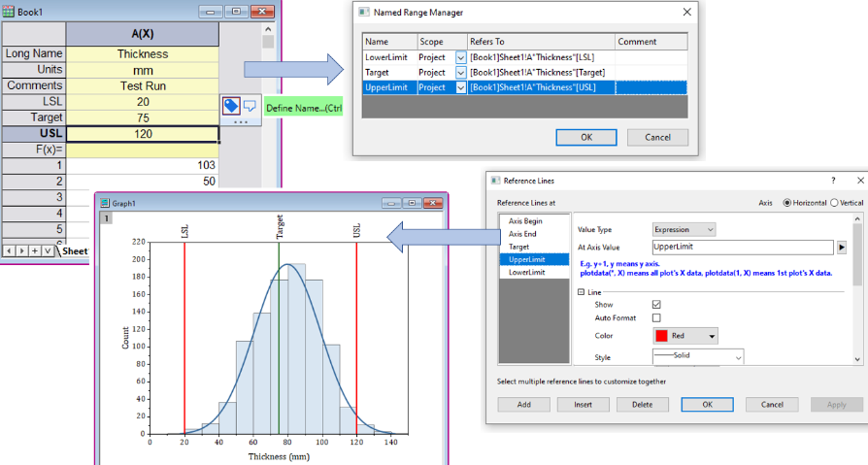Click the Book1 workbook window icon
The image size is (868, 465).
point(10,10)
